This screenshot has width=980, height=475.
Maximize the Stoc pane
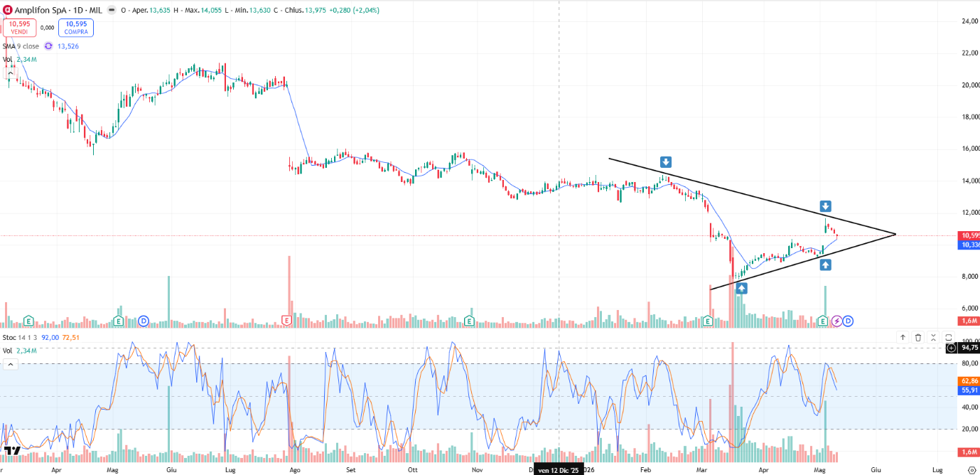(949, 338)
